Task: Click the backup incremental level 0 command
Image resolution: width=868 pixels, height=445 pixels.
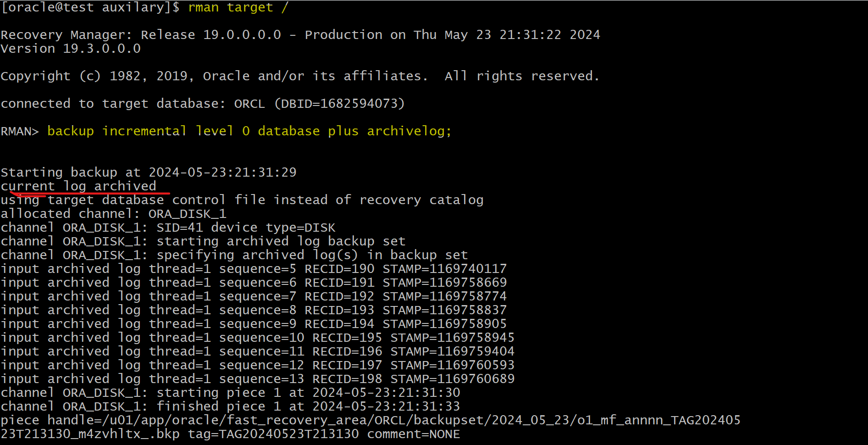Action: point(249,132)
